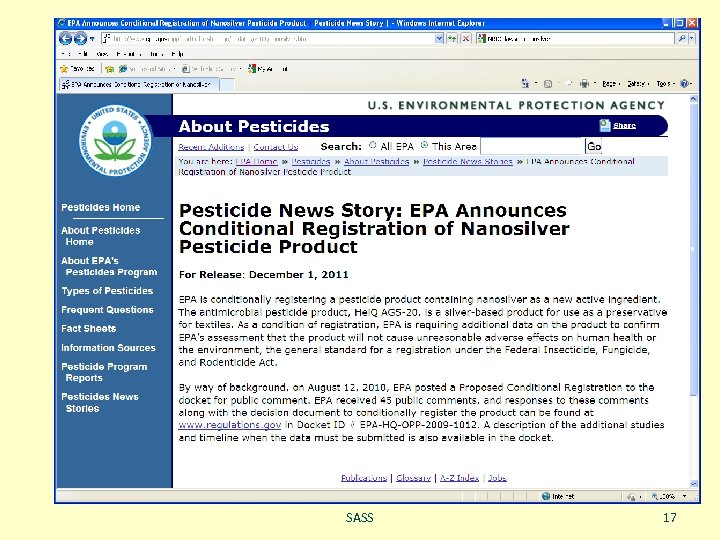The width and height of the screenshot is (720, 540).
Task: Open a new blank tab
Action: click(227, 85)
